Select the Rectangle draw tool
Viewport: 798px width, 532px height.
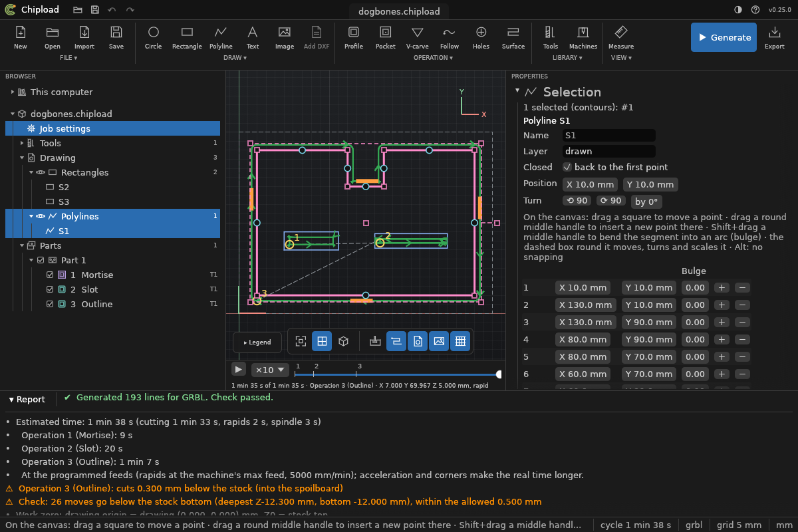[187, 37]
